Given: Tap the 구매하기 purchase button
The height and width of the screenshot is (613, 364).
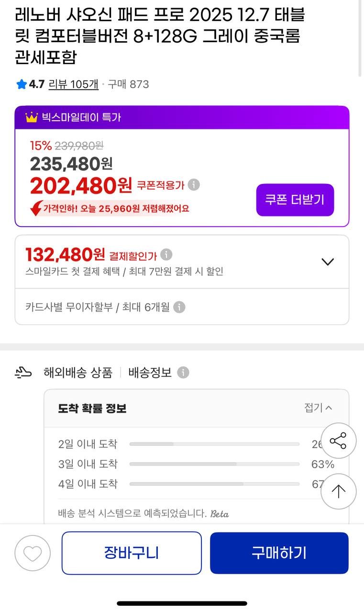Looking at the screenshot, I should click(279, 553).
